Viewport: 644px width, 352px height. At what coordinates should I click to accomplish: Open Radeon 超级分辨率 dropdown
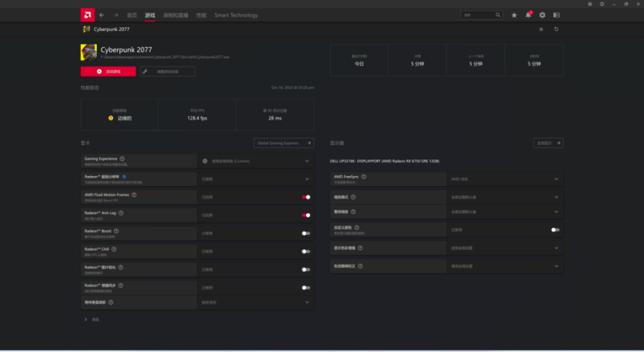tap(256, 179)
